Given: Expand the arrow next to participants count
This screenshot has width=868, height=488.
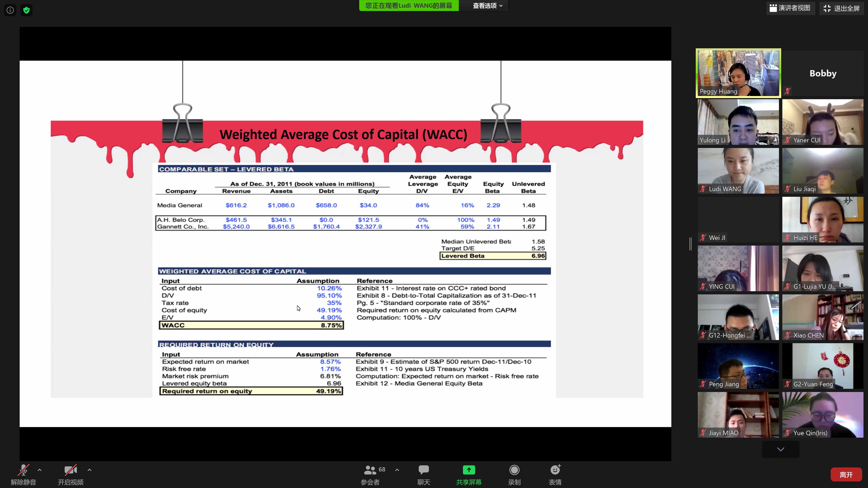Looking at the screenshot, I should [397, 470].
